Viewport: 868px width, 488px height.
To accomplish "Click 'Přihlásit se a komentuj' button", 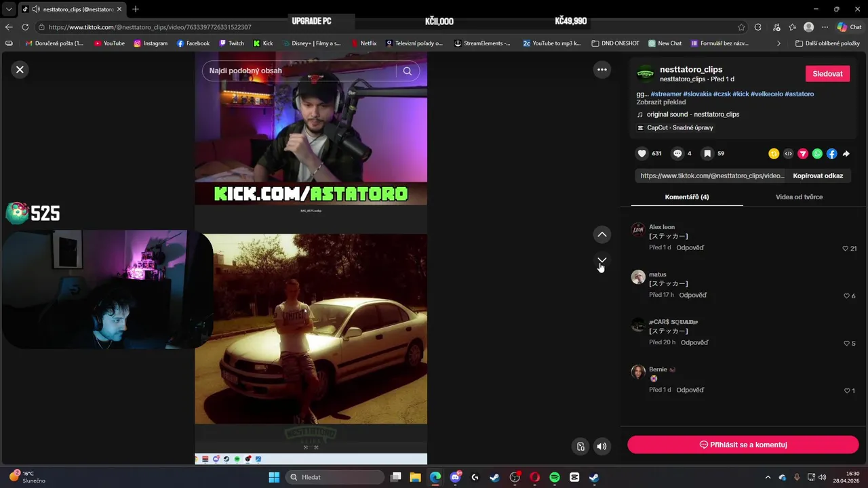I will click(743, 445).
